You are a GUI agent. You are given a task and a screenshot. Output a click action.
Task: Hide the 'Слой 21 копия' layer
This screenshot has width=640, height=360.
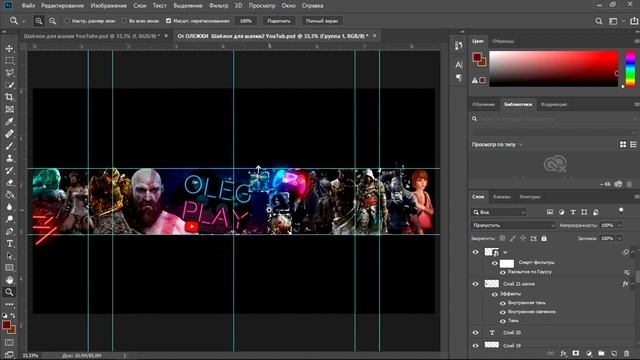(476, 284)
